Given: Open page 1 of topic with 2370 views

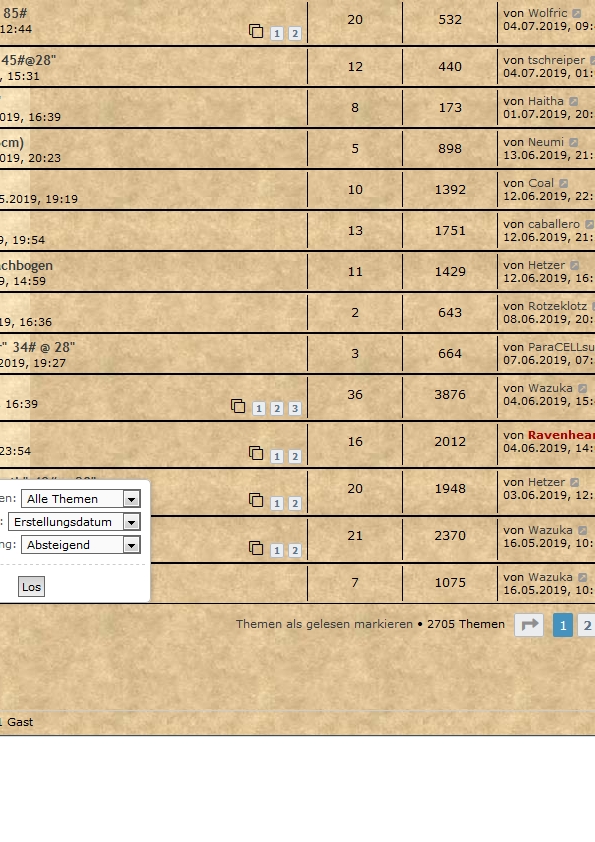Looking at the screenshot, I should coord(277,550).
